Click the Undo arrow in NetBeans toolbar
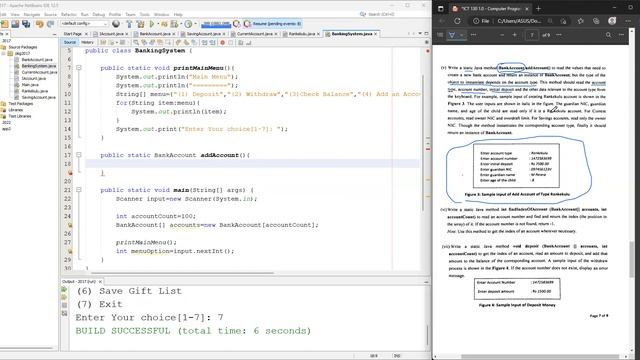 click(40, 24)
